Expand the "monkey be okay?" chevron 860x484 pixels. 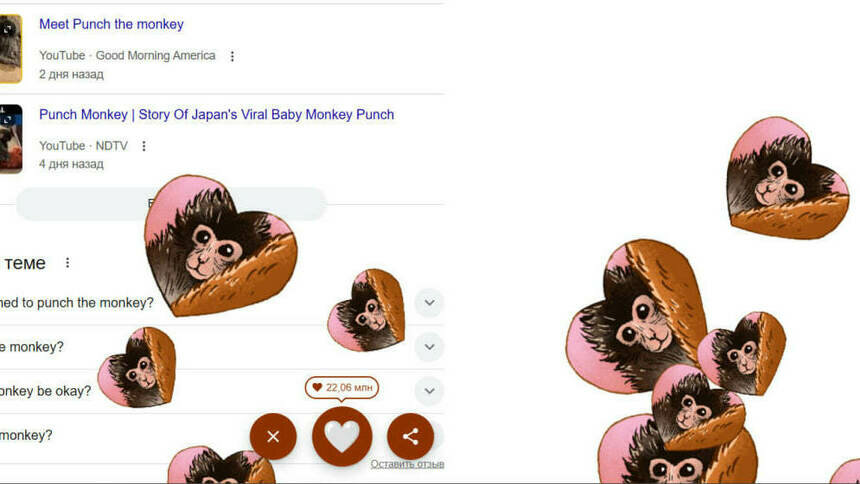tap(429, 391)
